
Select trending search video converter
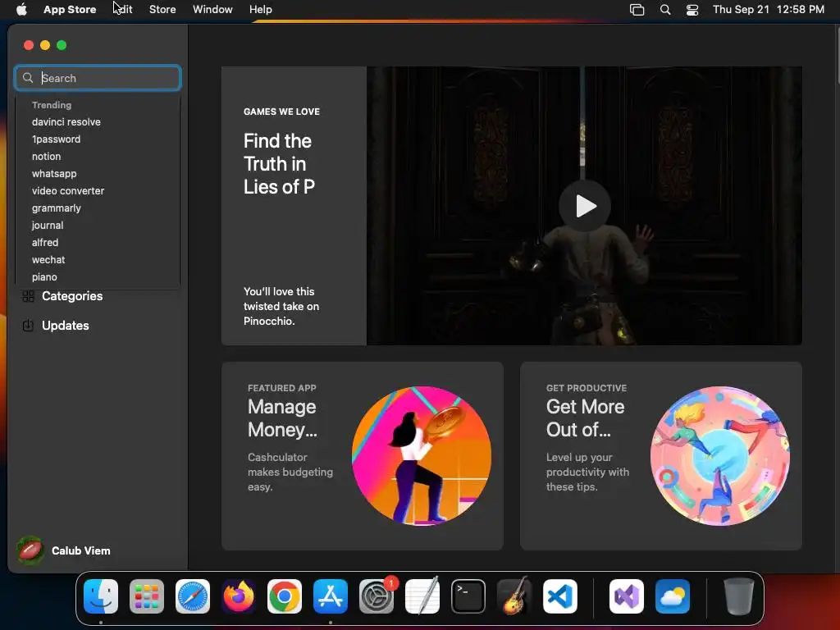coord(67,190)
